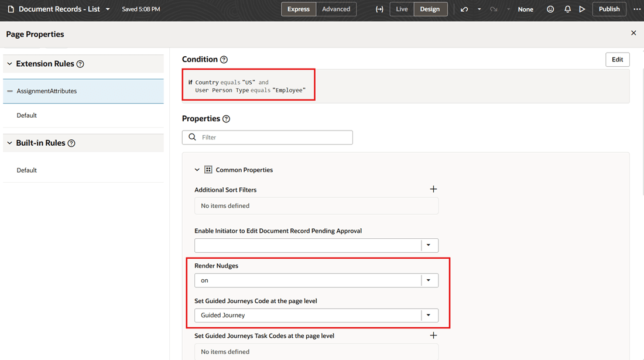Switch to Express mode

299,9
